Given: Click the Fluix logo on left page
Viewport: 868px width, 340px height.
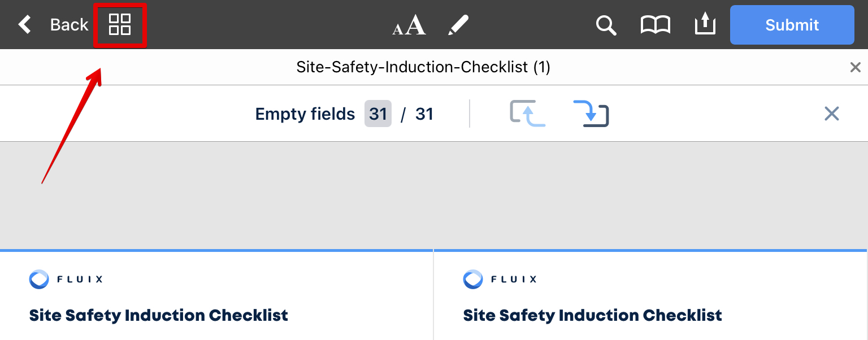Looking at the screenshot, I should [x=66, y=279].
